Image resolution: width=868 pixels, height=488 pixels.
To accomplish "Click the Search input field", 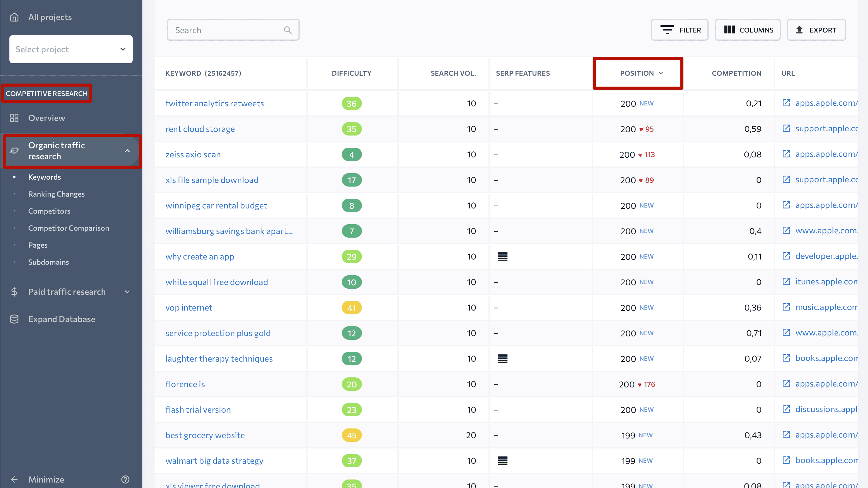I will coord(233,29).
